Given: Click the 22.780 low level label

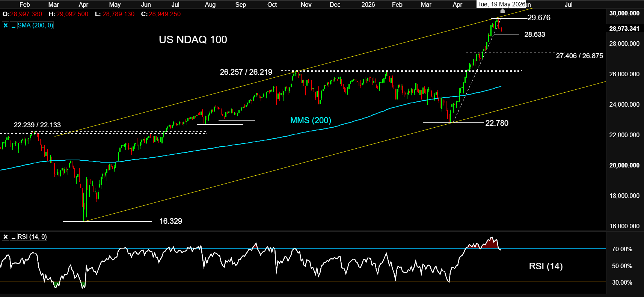Looking at the screenshot, I should (497, 123).
